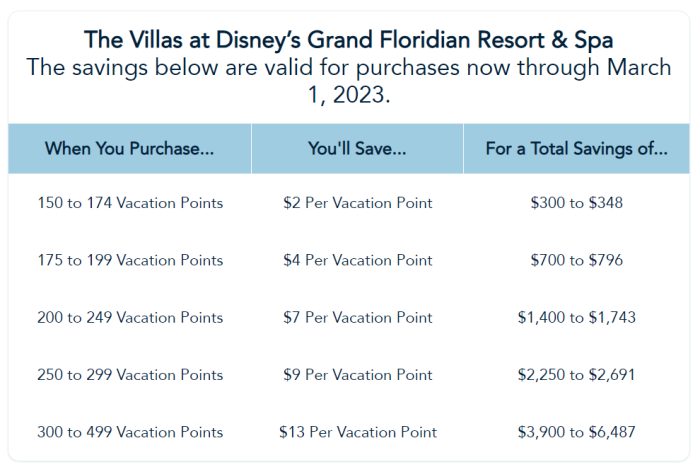Viewport: 700px width, 472px height.
Task: Click the 'For a Total Savings of...' header
Action: [x=576, y=149]
